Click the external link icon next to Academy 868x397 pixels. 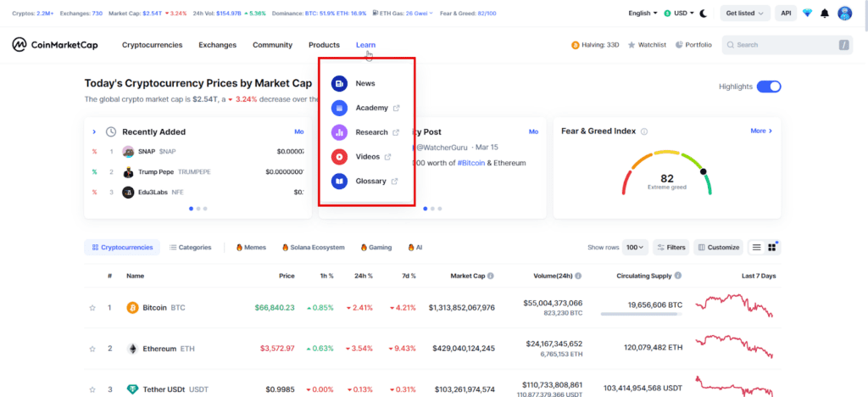(x=397, y=108)
